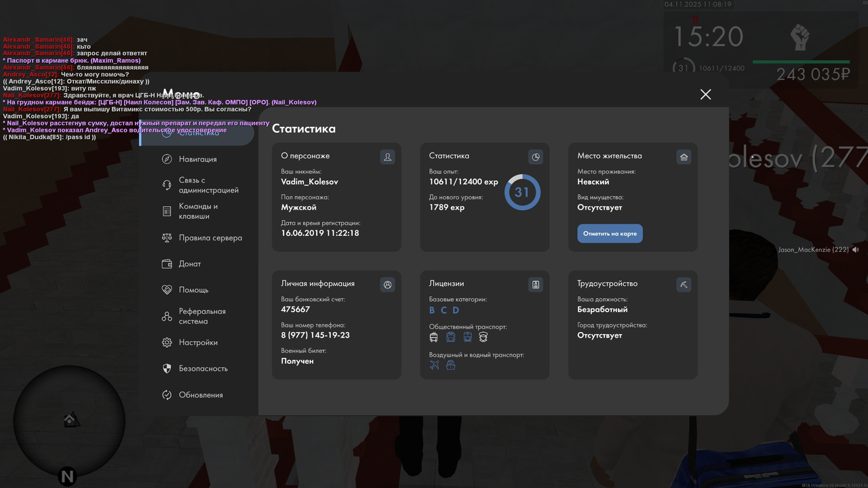Image resolution: width=868 pixels, height=488 pixels.
Task: Open the Навигация compass icon in sidebar
Action: coord(167,159)
